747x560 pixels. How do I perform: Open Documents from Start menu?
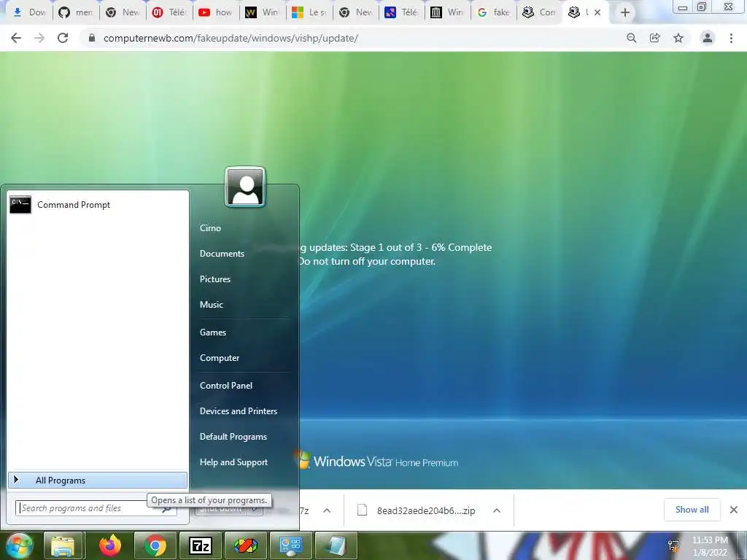pyautogui.click(x=222, y=254)
